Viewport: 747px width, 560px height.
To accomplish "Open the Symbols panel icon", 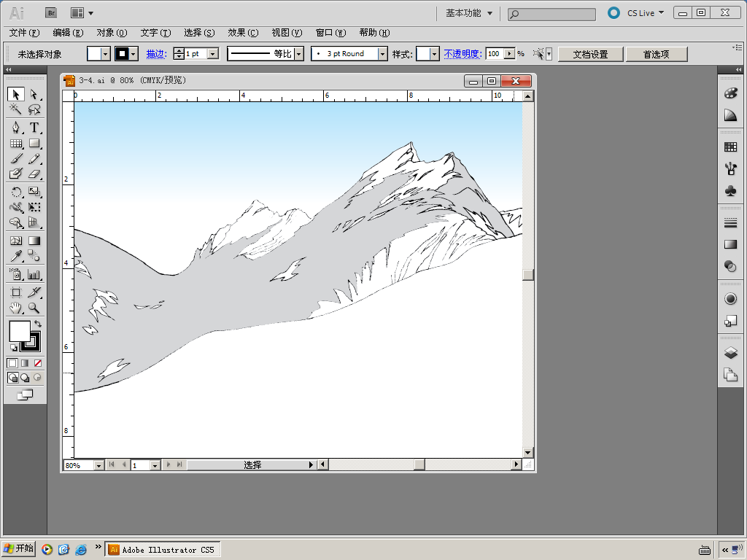I will tap(730, 191).
